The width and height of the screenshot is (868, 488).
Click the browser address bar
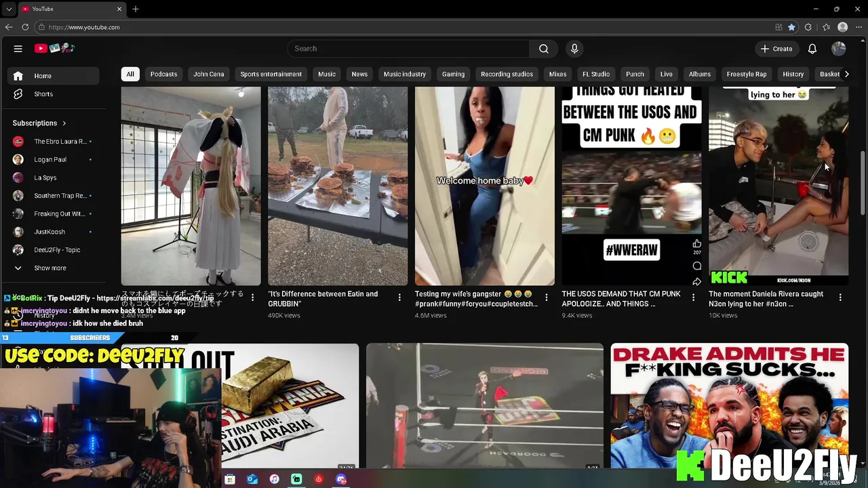(x=407, y=27)
